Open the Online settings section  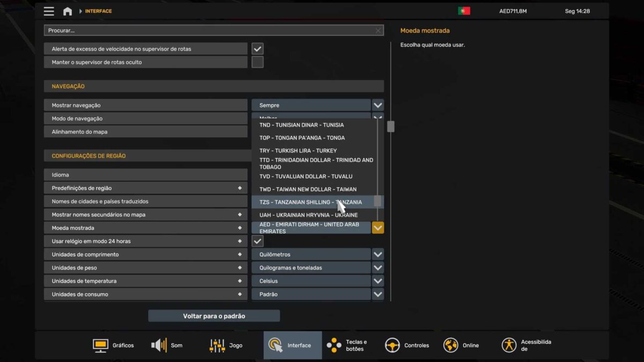coord(461,345)
